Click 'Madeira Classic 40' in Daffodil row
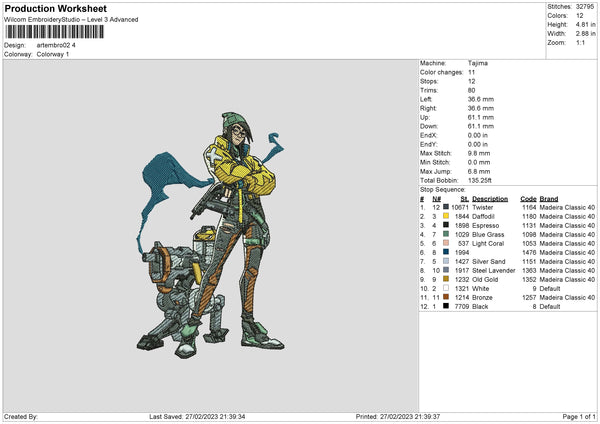The image size is (600, 424). click(567, 217)
